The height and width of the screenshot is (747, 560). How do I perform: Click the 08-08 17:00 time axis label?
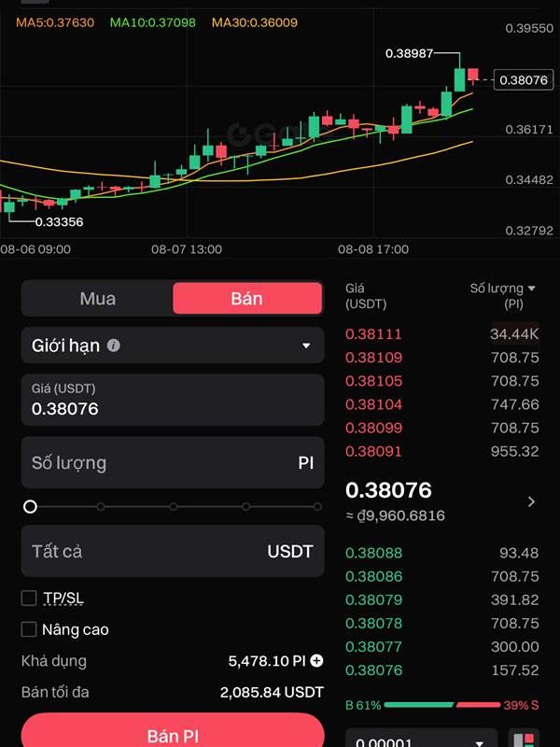pos(373,249)
